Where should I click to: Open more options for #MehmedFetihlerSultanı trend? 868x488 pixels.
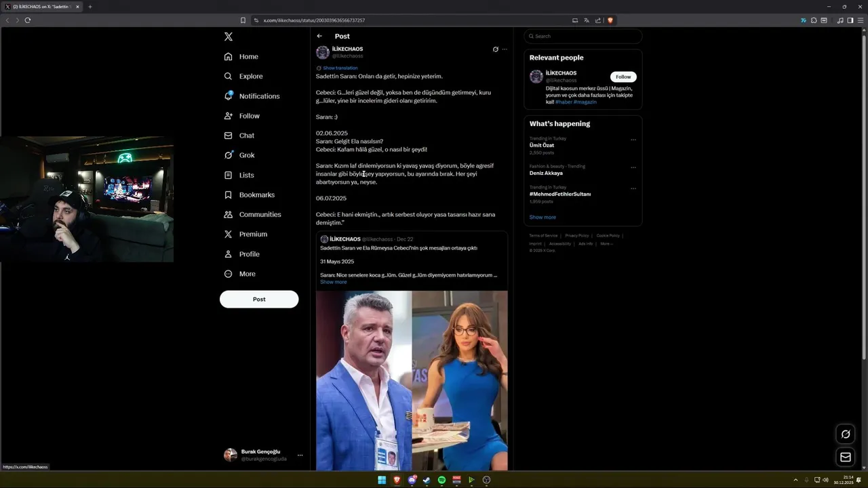[x=633, y=188]
